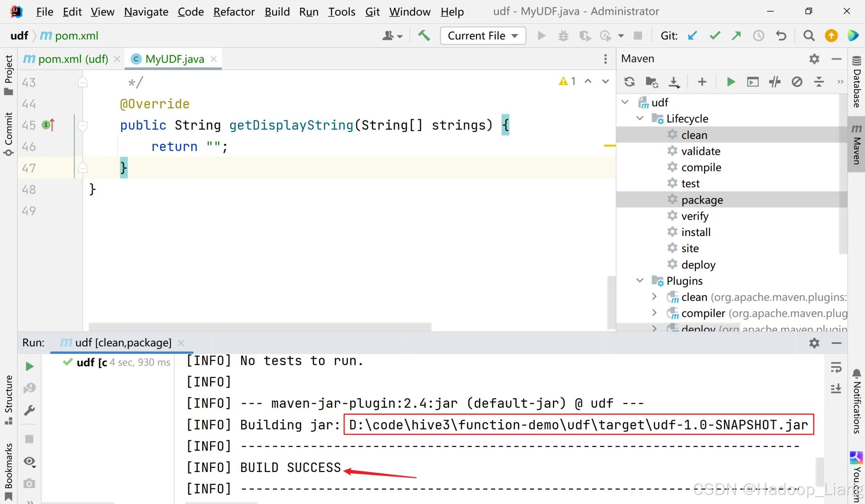Click the Run Maven Build green arrow
This screenshot has width=865, height=504.
click(x=730, y=82)
